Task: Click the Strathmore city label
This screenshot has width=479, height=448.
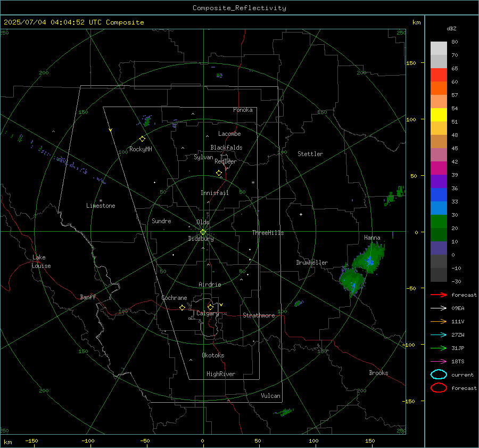Action: (x=259, y=315)
